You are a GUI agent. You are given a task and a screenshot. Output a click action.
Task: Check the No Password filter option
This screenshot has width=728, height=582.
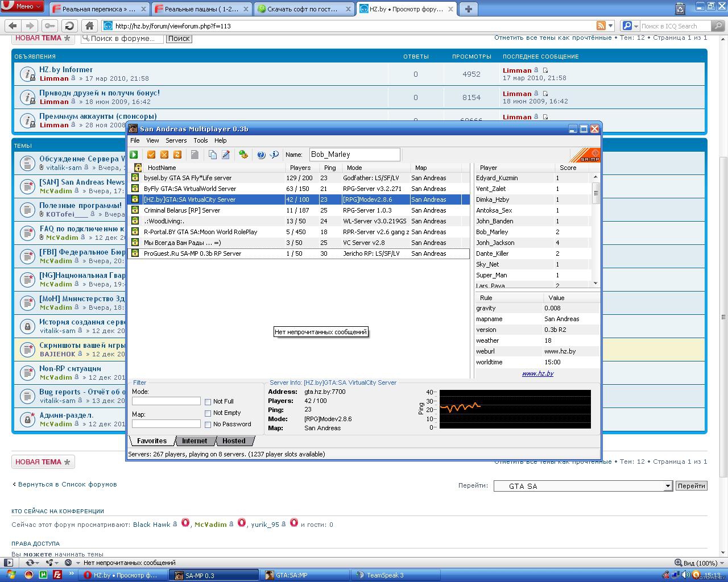(x=208, y=425)
